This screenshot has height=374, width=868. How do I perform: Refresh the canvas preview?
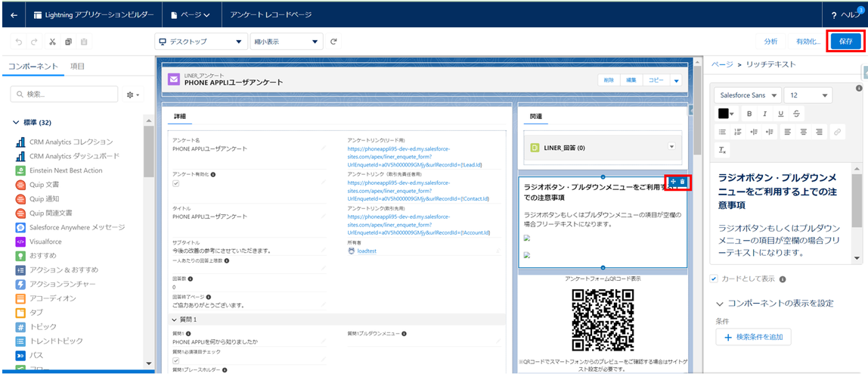333,42
